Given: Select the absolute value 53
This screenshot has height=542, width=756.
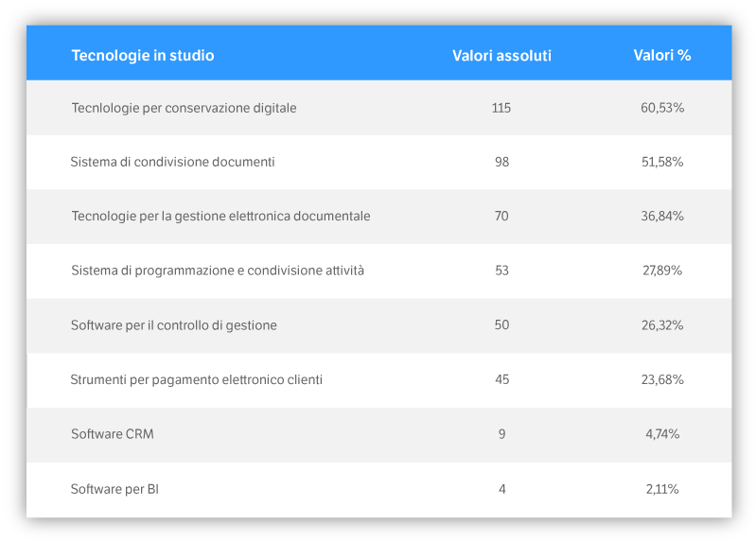Looking at the screenshot, I should (501, 271).
